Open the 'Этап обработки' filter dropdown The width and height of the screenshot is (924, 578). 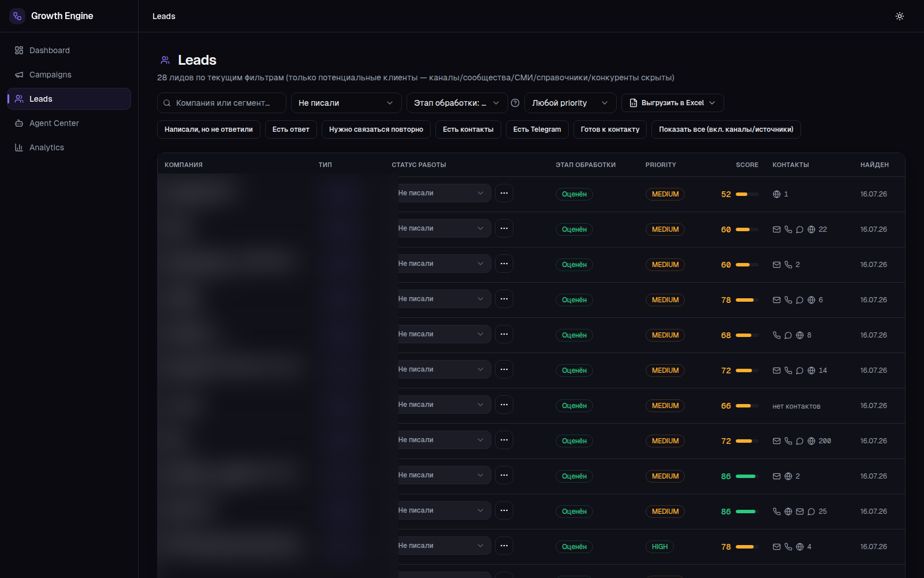pyautogui.click(x=457, y=103)
